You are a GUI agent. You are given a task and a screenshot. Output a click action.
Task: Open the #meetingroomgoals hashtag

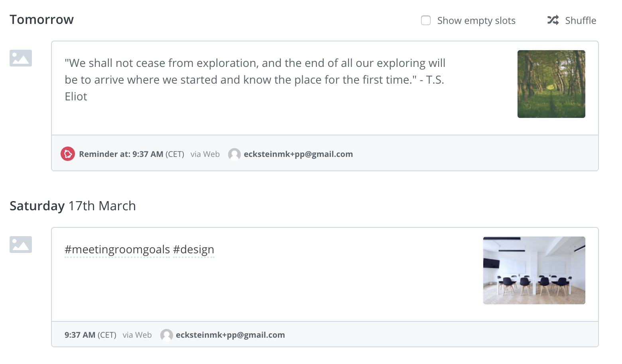point(117,250)
